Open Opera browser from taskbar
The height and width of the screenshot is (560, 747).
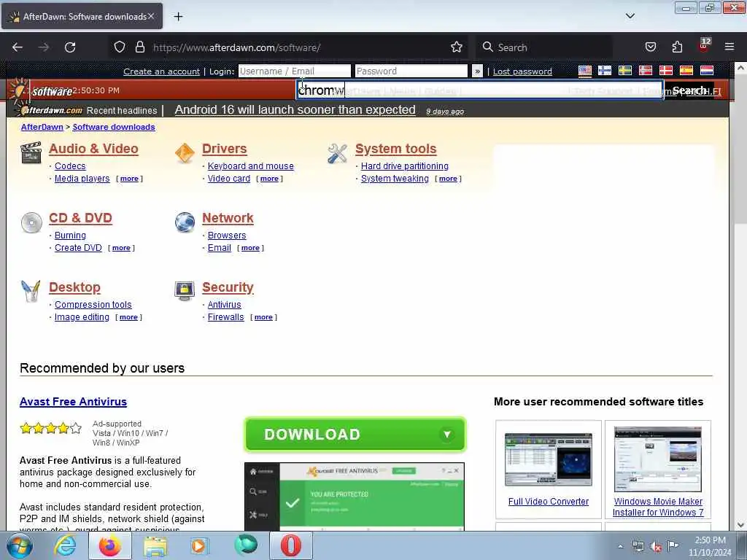(x=290, y=545)
